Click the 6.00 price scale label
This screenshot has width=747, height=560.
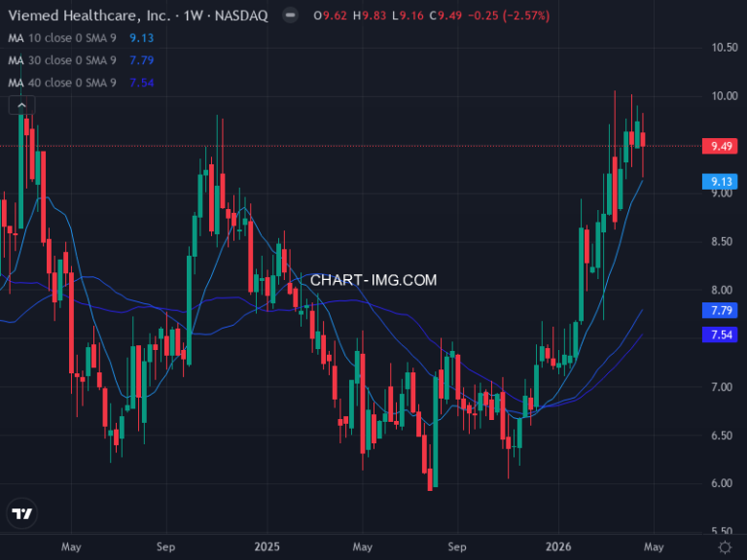(x=724, y=484)
